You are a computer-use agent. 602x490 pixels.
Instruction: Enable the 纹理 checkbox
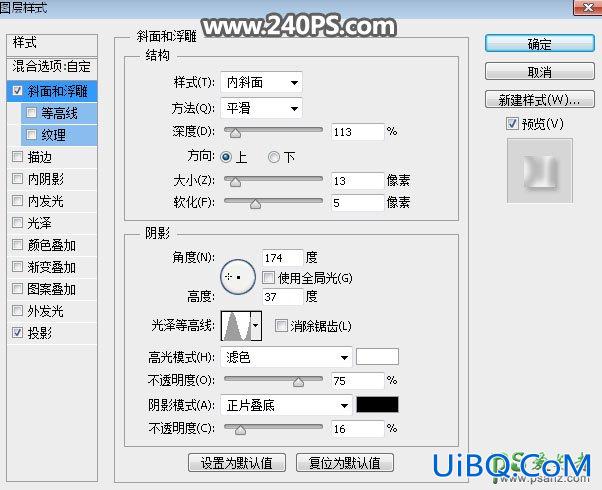tap(31, 134)
